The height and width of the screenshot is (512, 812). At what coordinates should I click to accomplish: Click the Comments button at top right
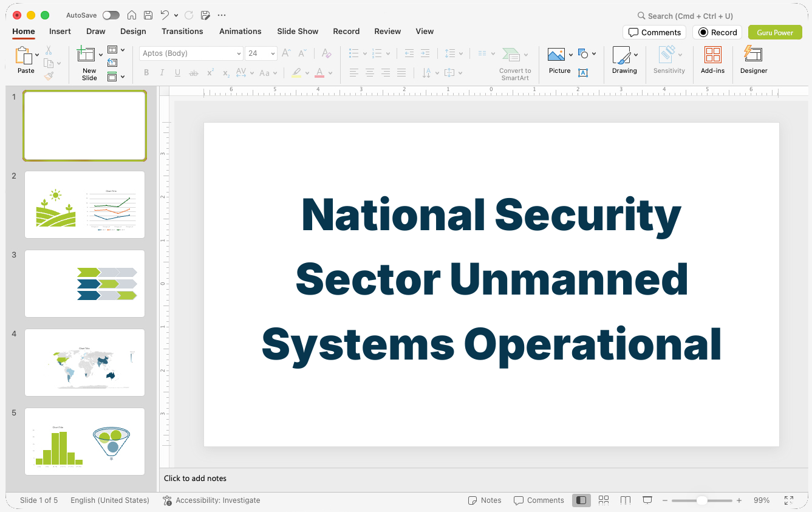tap(655, 32)
